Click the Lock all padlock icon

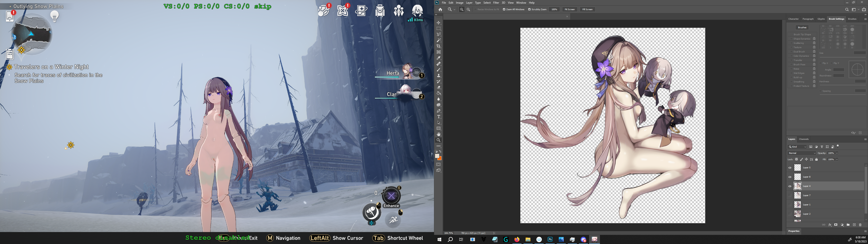point(816,160)
